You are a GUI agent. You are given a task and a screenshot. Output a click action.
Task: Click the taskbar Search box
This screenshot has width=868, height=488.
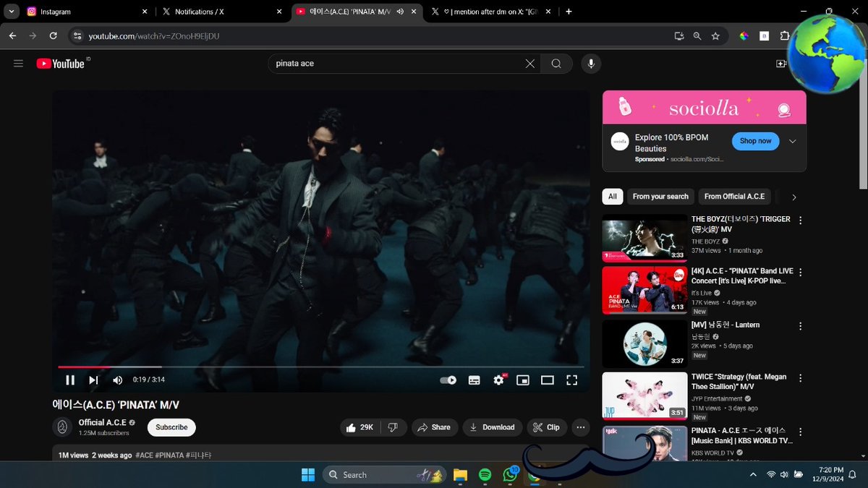(x=384, y=475)
